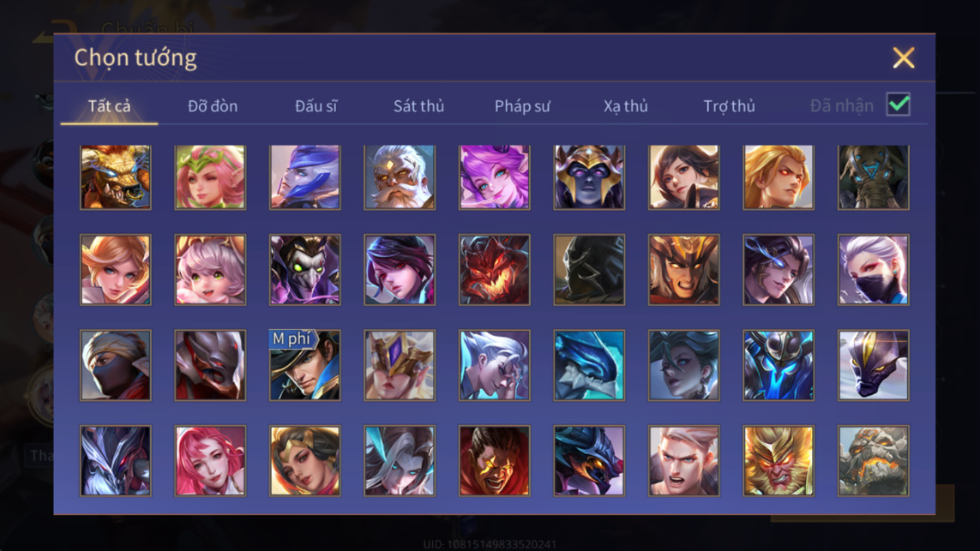Pick the elephant armored hero portrait
Viewport: 980px width, 551px height.
pyautogui.click(x=873, y=177)
